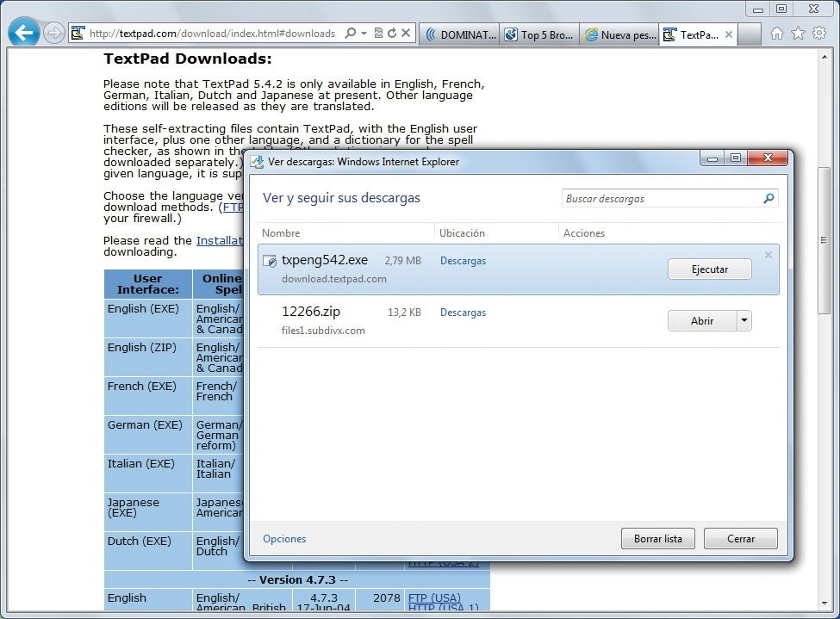Click Cerrar to close the downloads window
Screen dimensions: 840x619
click(740, 539)
